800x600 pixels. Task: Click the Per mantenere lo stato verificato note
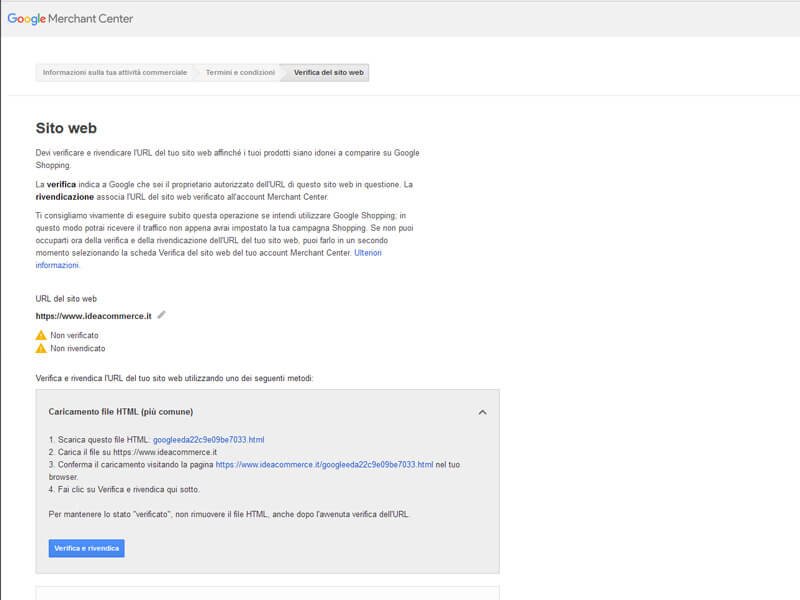point(229,514)
